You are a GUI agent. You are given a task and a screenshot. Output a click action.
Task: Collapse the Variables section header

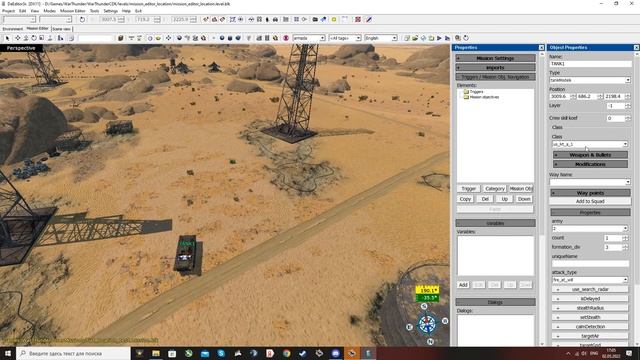pyautogui.click(x=495, y=223)
